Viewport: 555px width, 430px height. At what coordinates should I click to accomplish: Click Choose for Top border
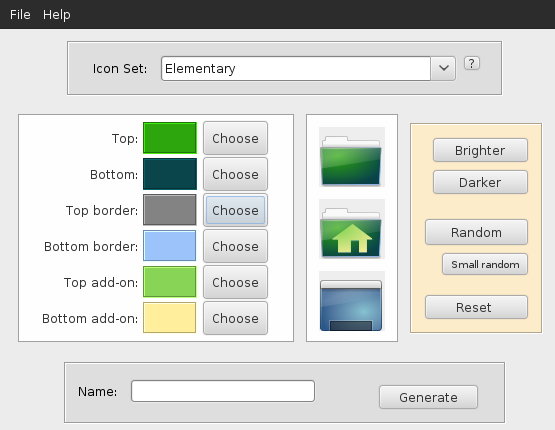pyautogui.click(x=235, y=210)
